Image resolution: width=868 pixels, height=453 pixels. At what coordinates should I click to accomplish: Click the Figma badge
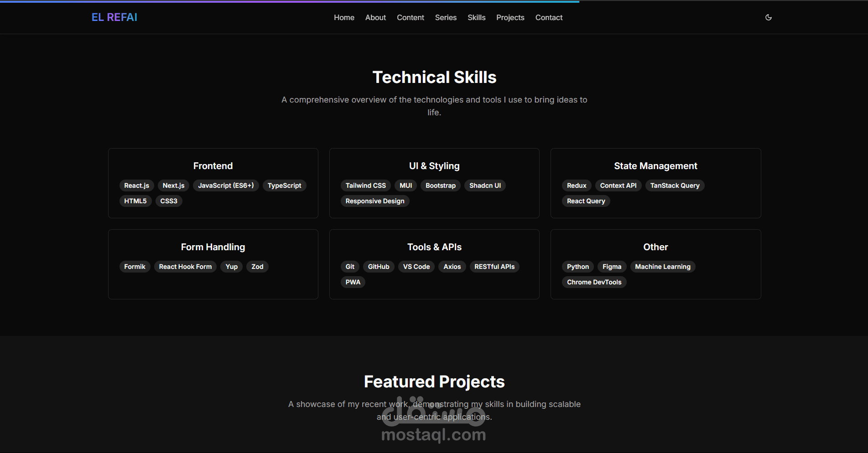[x=612, y=267]
